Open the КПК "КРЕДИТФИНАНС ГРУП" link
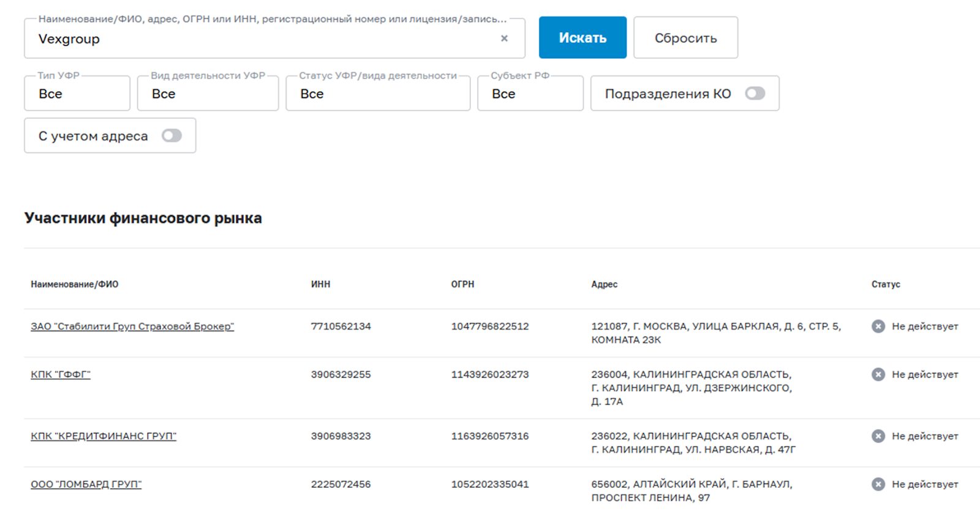The width and height of the screenshot is (980, 511). pyautogui.click(x=104, y=436)
